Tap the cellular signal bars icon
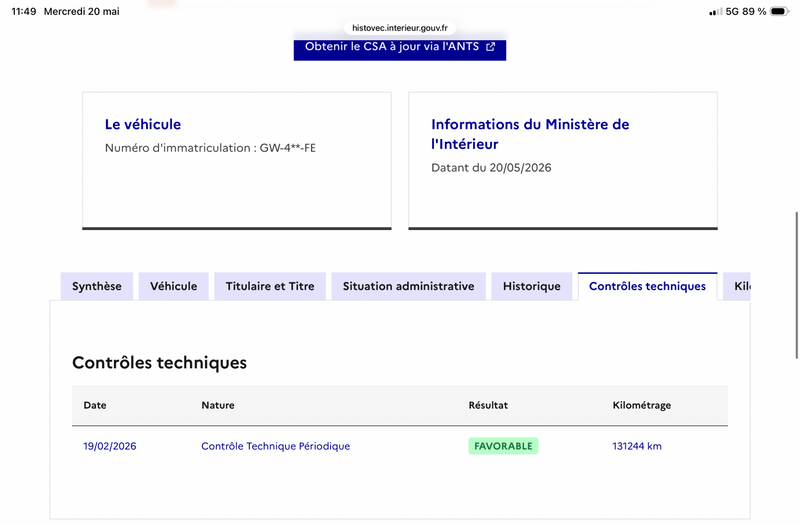 point(715,12)
